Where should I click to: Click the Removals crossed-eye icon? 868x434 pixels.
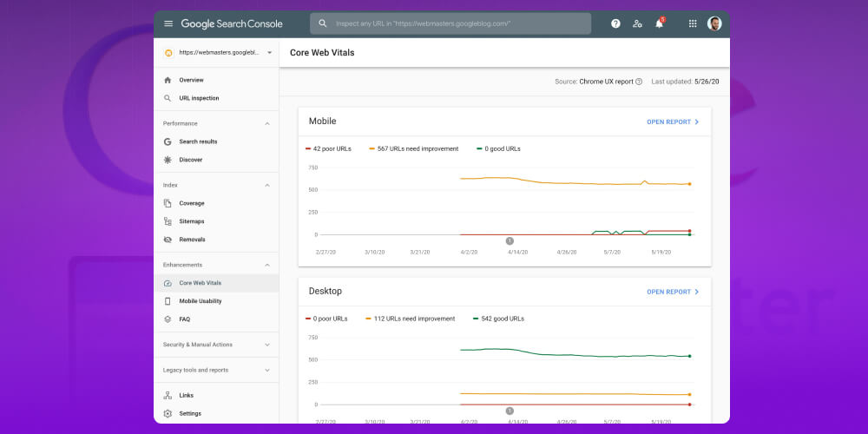pyautogui.click(x=168, y=240)
